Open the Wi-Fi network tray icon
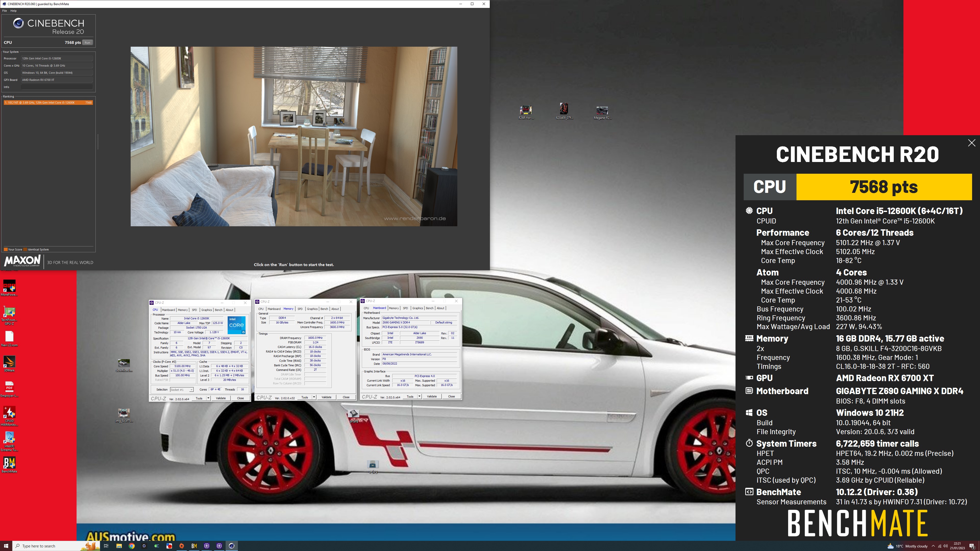 [x=939, y=546]
